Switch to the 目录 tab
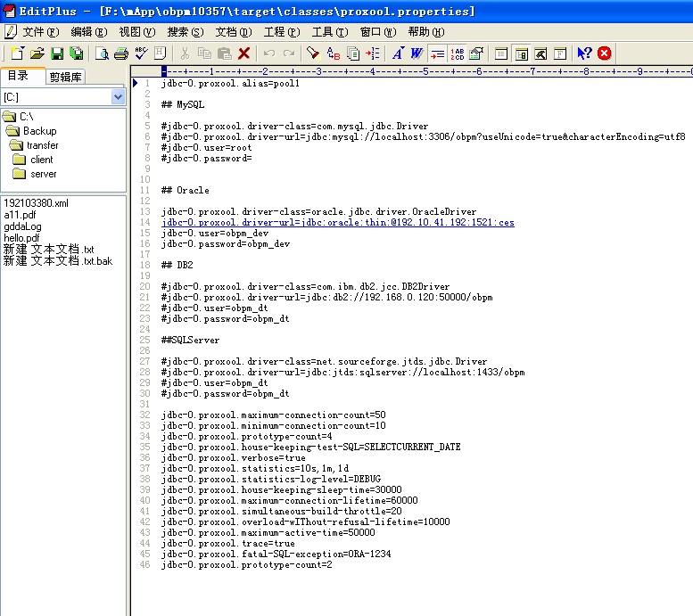 pyautogui.click(x=22, y=76)
